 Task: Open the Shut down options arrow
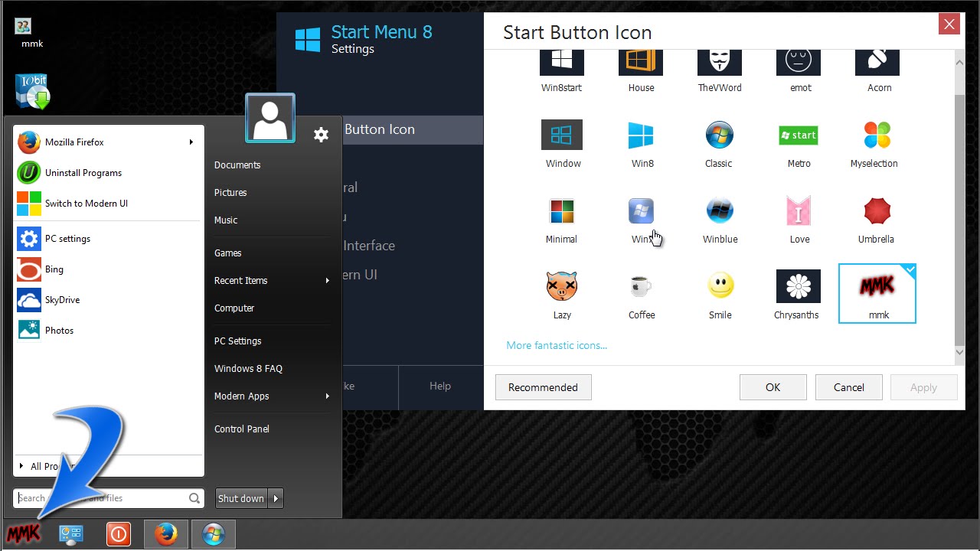point(274,498)
